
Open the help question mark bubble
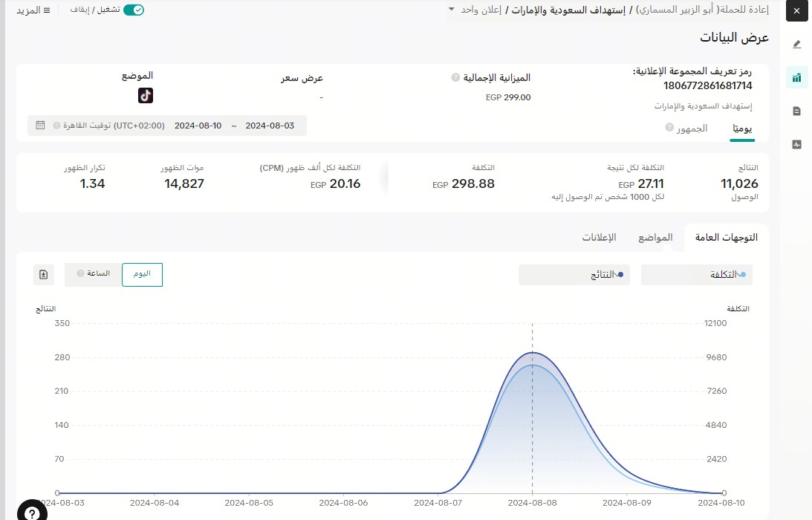click(32, 513)
